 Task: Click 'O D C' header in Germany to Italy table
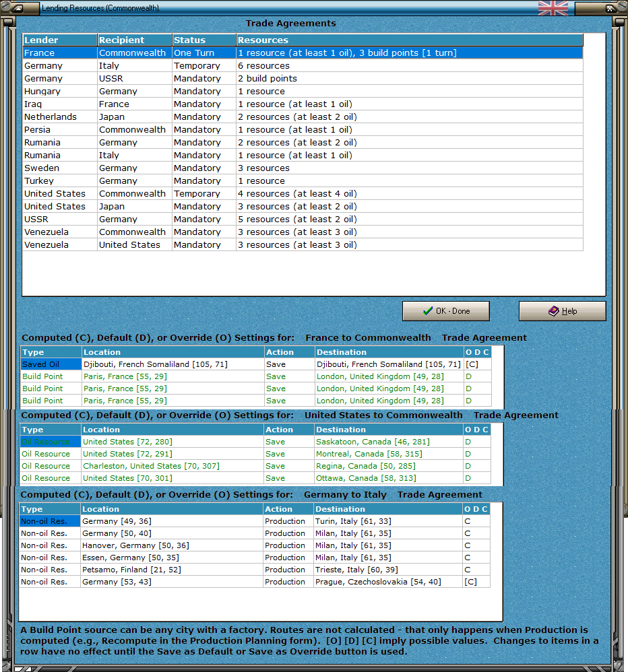tap(476, 509)
